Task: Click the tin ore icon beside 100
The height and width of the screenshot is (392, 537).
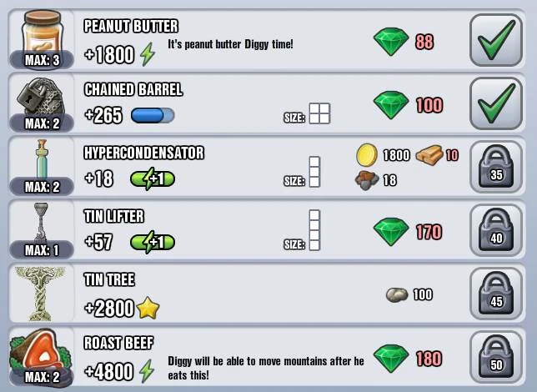Action: point(397,294)
